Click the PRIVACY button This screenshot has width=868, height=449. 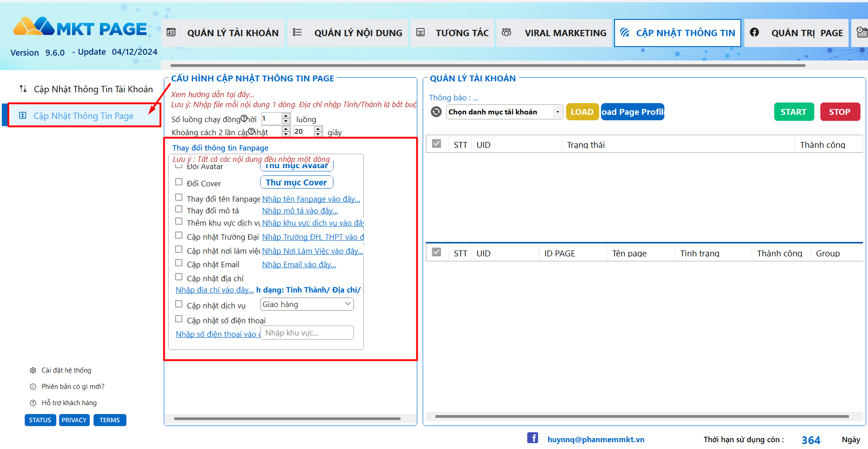click(74, 420)
